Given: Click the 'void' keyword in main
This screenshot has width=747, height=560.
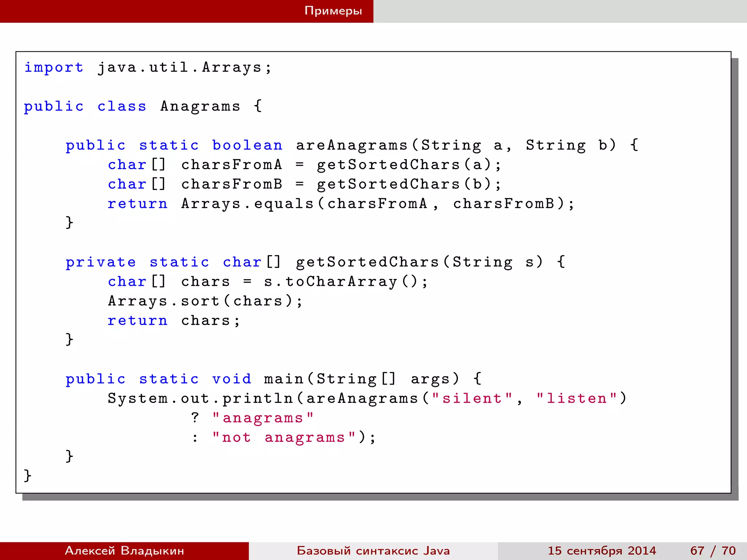Looking at the screenshot, I should [x=232, y=379].
